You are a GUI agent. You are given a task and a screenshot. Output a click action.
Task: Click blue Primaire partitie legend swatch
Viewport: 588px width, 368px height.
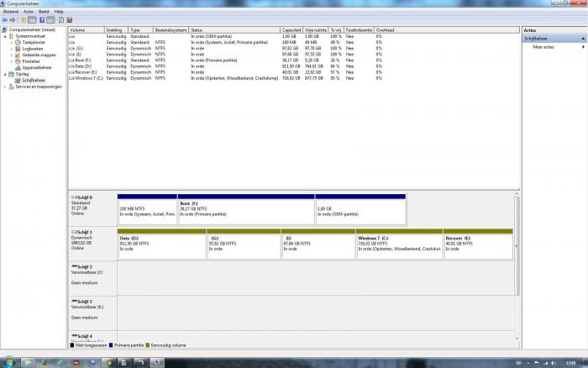pyautogui.click(x=111, y=345)
